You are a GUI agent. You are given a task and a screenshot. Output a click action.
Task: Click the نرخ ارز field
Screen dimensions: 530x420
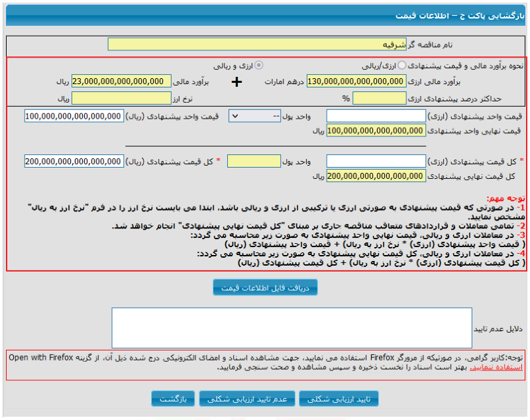coord(121,98)
